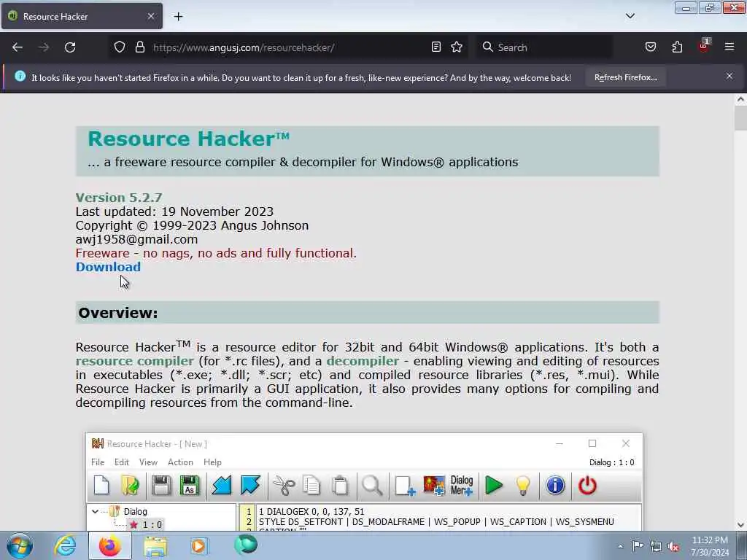Click the muted volume tray icon
This screenshot has width=747, height=560.
[x=673, y=547]
